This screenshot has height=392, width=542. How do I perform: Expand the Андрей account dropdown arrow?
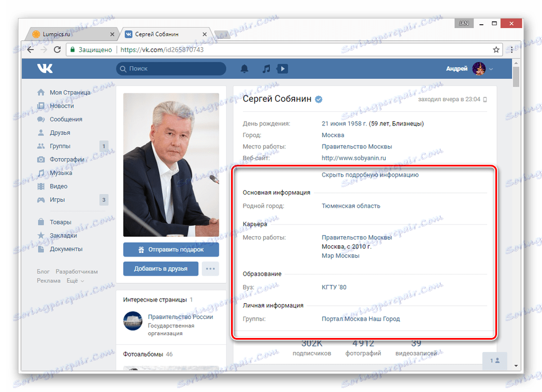[491, 69]
